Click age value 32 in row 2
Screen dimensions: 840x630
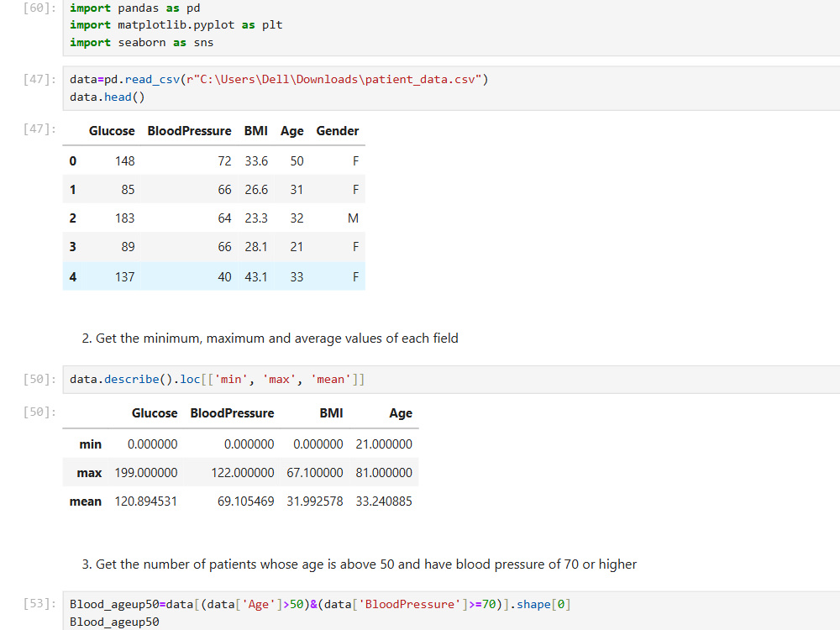(x=297, y=218)
